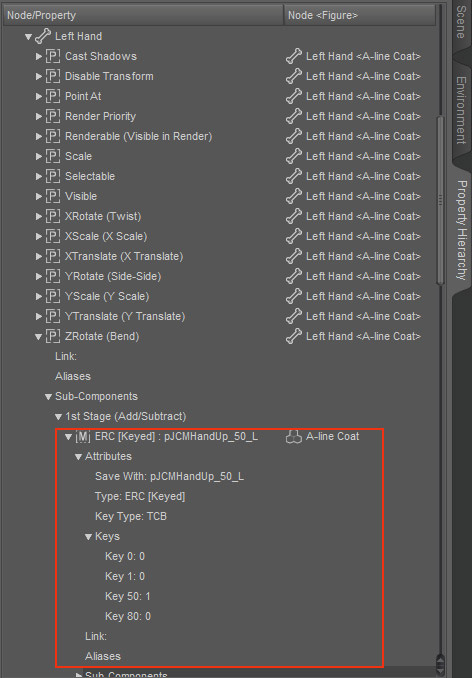Click bone icon in XScale row node column
The image size is (472, 678).
point(294,237)
